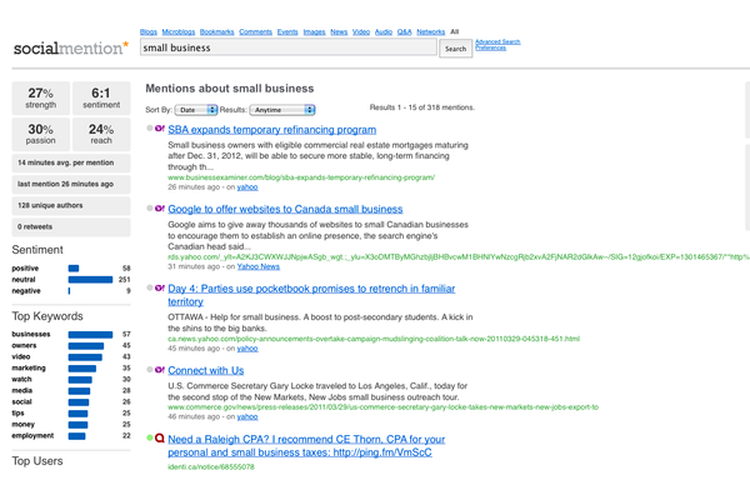Image resolution: width=750 pixels, height=500 pixels.
Task: Click sentiment dot for Google Canada result
Action: click(x=150, y=208)
